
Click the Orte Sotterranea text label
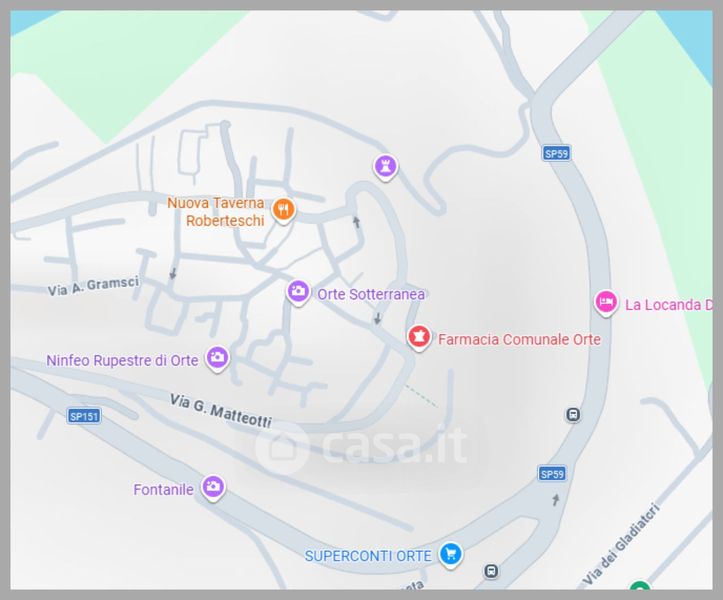[x=371, y=294]
